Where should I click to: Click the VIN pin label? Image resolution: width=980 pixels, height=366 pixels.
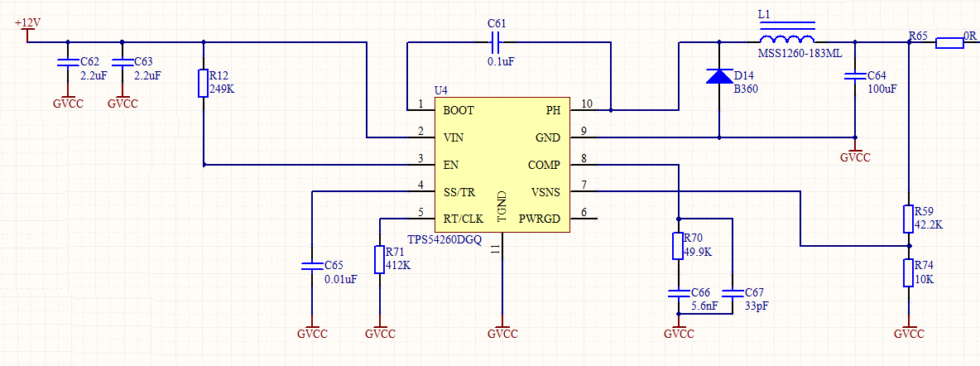click(453, 137)
